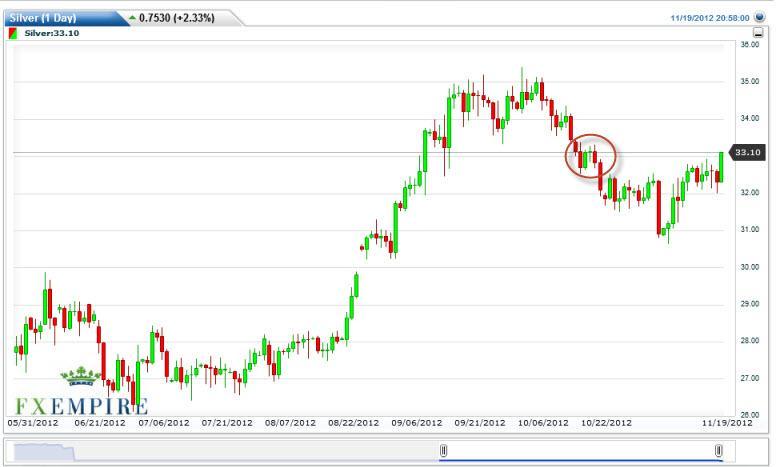Click the 09/21/2012 date axis label
Viewport: 777px width, 467px height.
(x=480, y=423)
